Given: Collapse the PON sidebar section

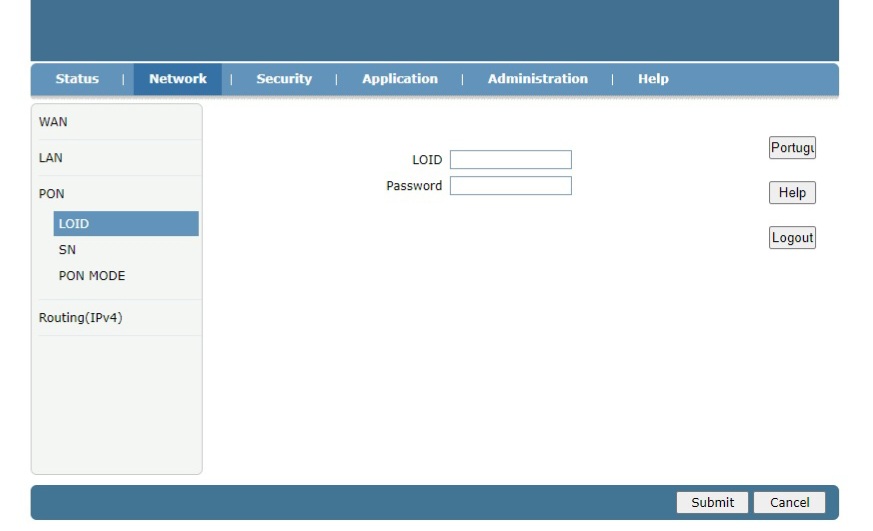Looking at the screenshot, I should (52, 194).
